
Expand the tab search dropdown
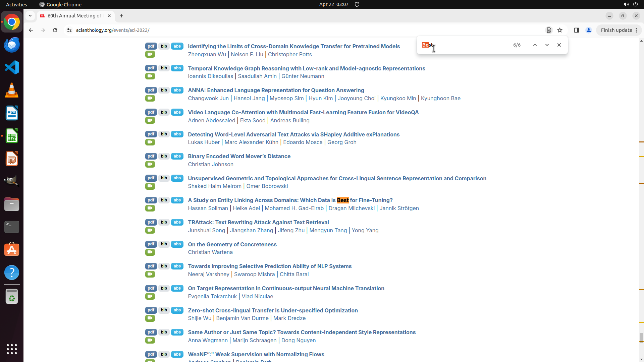pos(30,16)
